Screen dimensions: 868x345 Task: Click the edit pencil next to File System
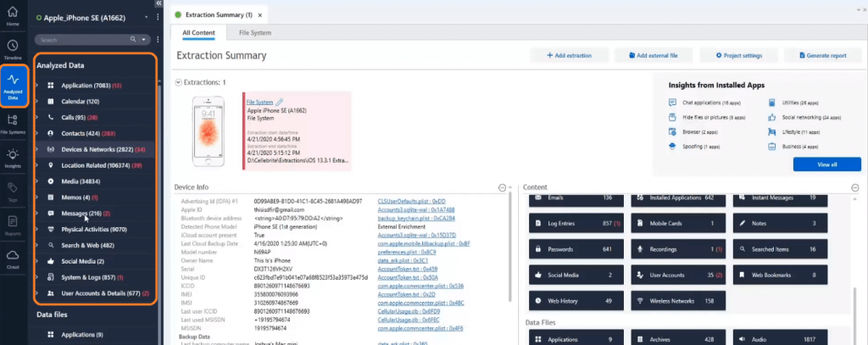coord(280,102)
